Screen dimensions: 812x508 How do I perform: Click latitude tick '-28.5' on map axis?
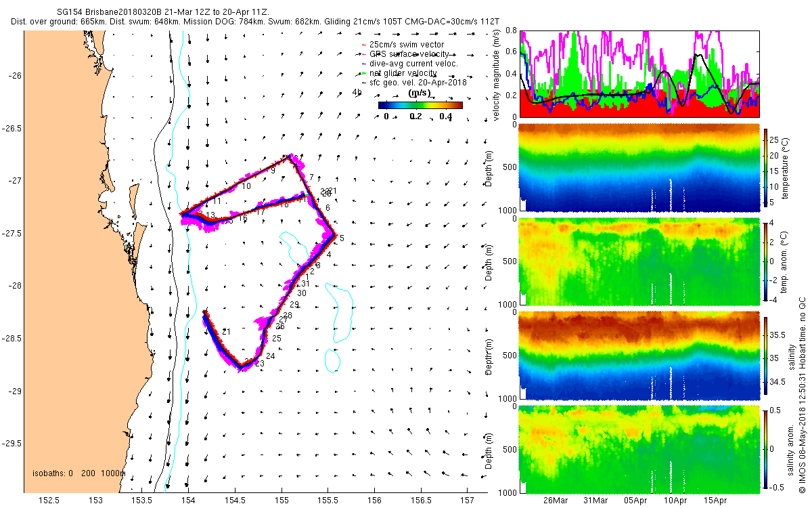pos(11,338)
